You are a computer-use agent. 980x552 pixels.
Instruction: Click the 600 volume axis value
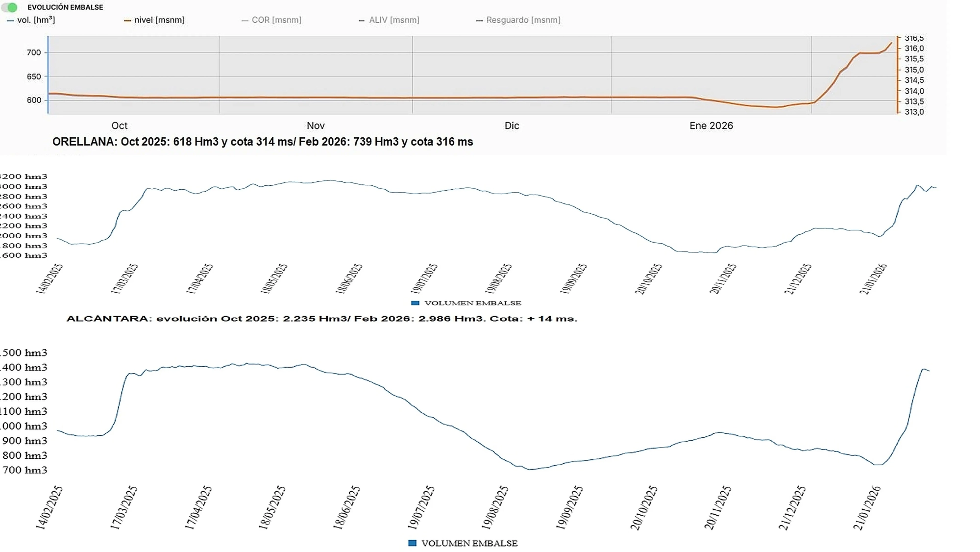[34, 100]
